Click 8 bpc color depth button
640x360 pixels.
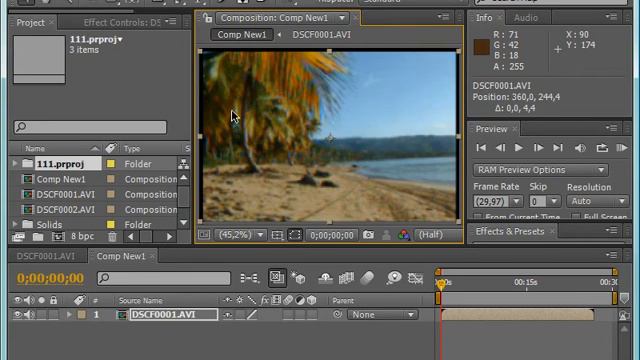pyautogui.click(x=82, y=236)
